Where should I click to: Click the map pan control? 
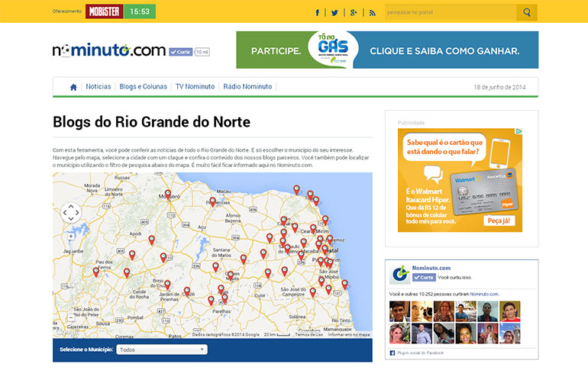coord(70,211)
